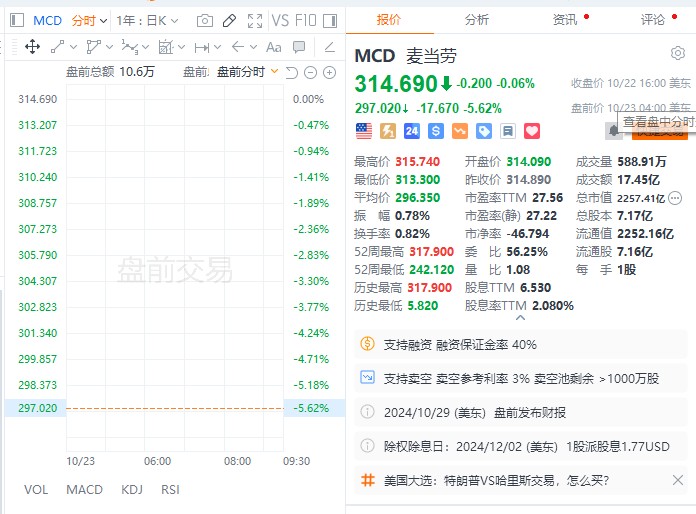Click the orange trend chart badge icon
696x514 pixels.
[x=460, y=131]
